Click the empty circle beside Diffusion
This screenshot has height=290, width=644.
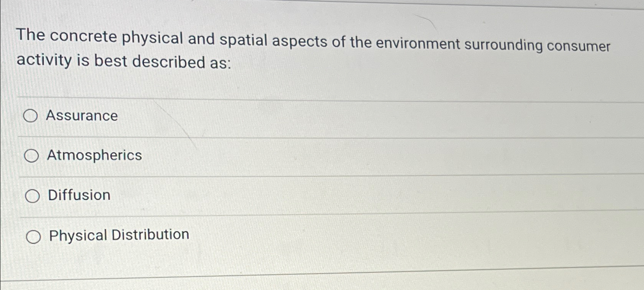[33, 196]
